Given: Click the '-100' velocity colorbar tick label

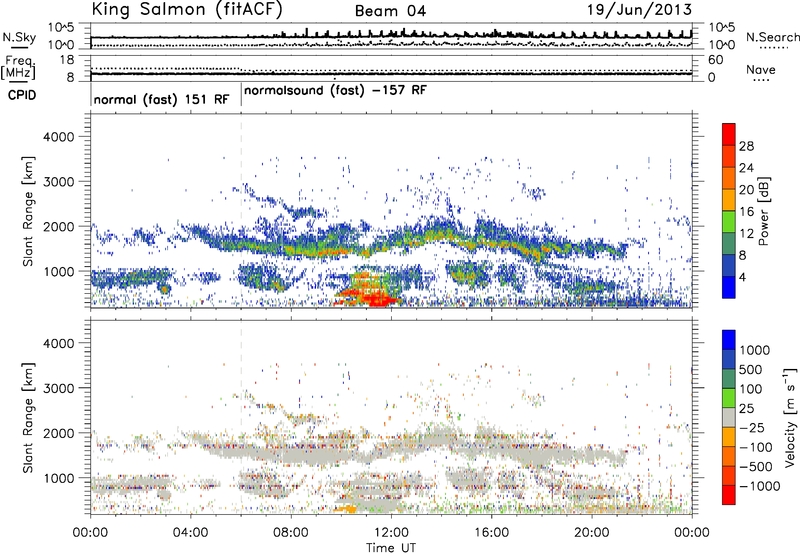Looking at the screenshot, I should (756, 447).
